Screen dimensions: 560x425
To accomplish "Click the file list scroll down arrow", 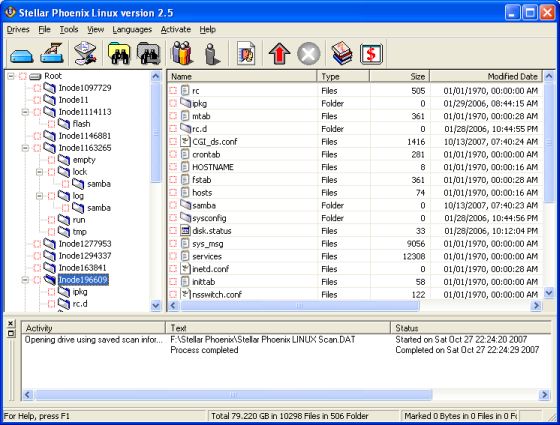I will tap(549, 294).
